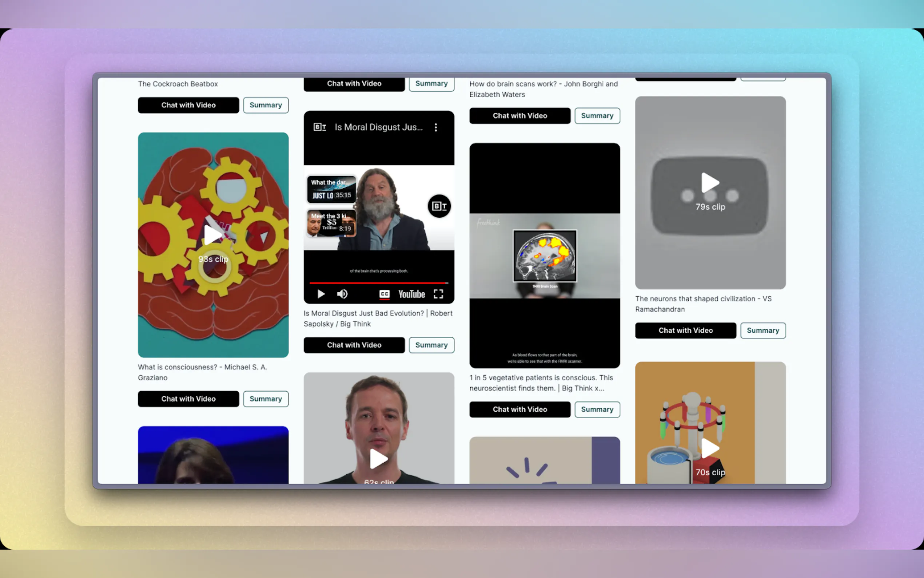Click the Big Think channel watermark badge
Screen dimensions: 924x578
coord(439,206)
